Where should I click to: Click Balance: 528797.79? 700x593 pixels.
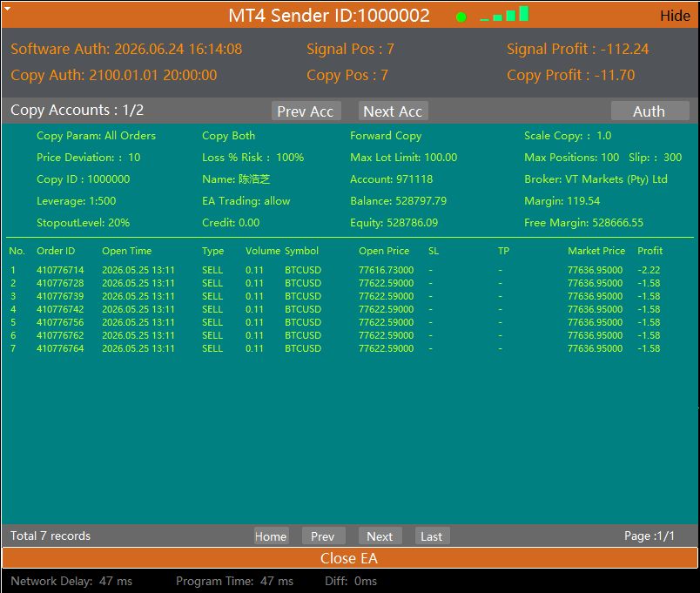(398, 201)
